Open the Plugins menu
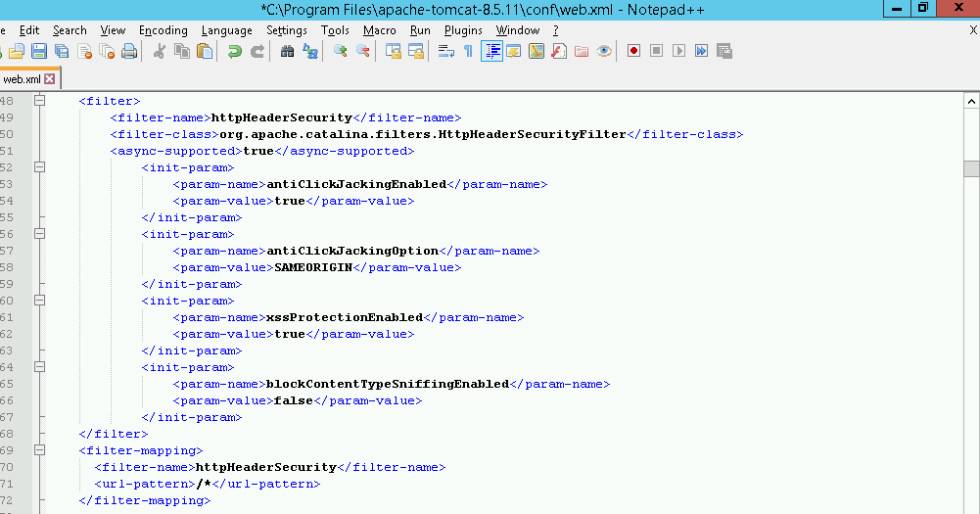The image size is (980, 514). pos(463,30)
